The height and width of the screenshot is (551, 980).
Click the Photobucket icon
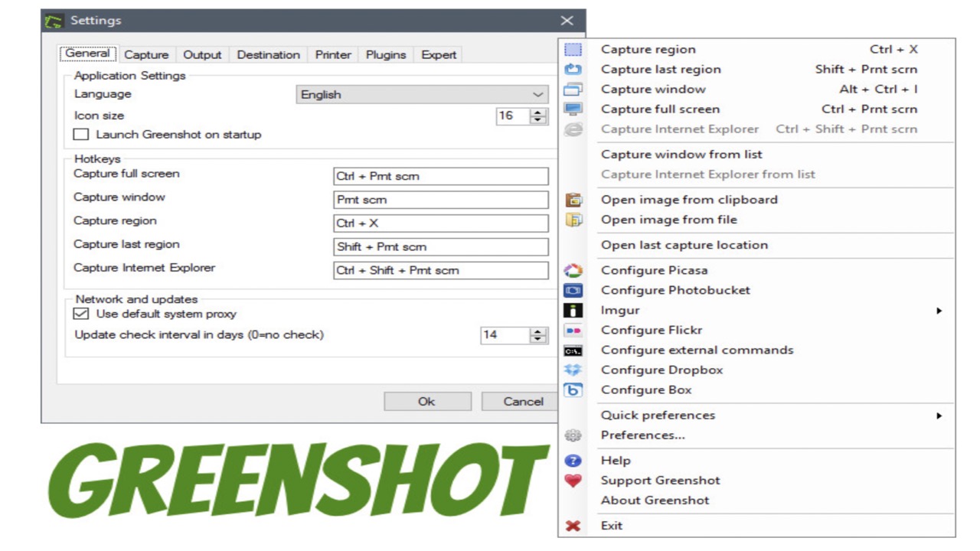573,290
